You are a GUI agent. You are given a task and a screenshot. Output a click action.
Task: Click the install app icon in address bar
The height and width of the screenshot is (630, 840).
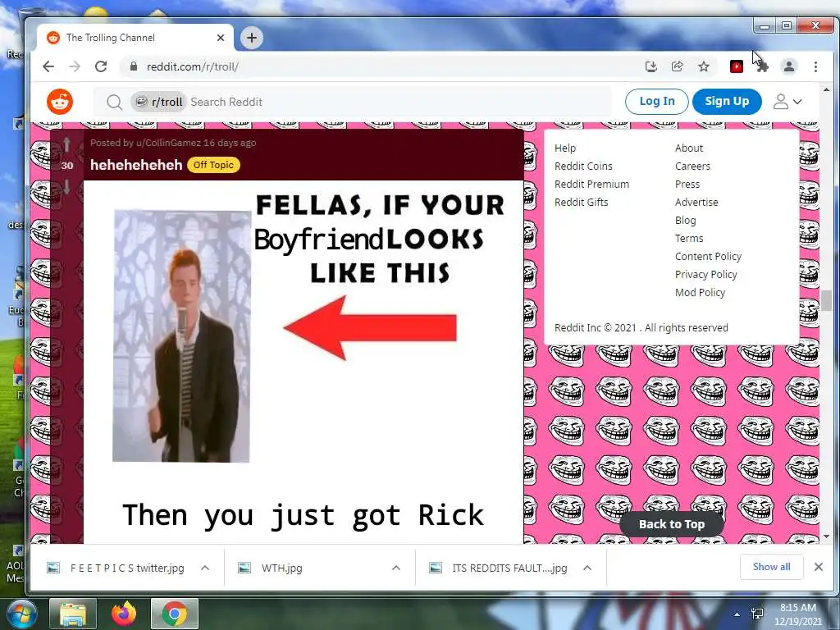coord(651,66)
